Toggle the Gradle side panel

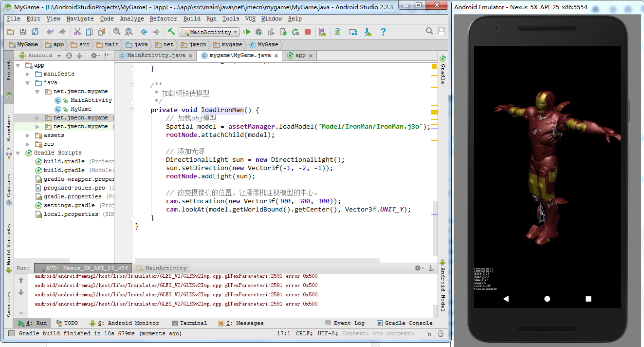(x=443, y=70)
